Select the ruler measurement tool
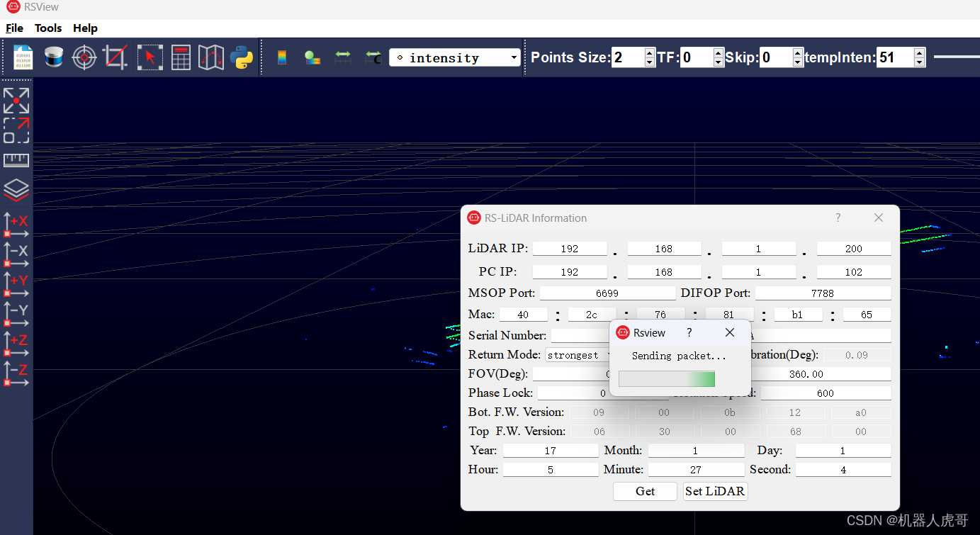Screen dimensions: 980x535 pyautogui.click(x=16, y=160)
